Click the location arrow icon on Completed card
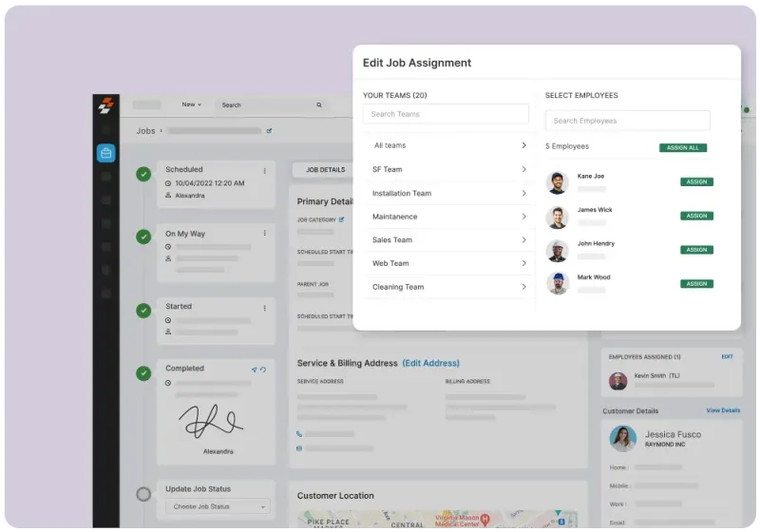The width and height of the screenshot is (760, 532). point(254,370)
